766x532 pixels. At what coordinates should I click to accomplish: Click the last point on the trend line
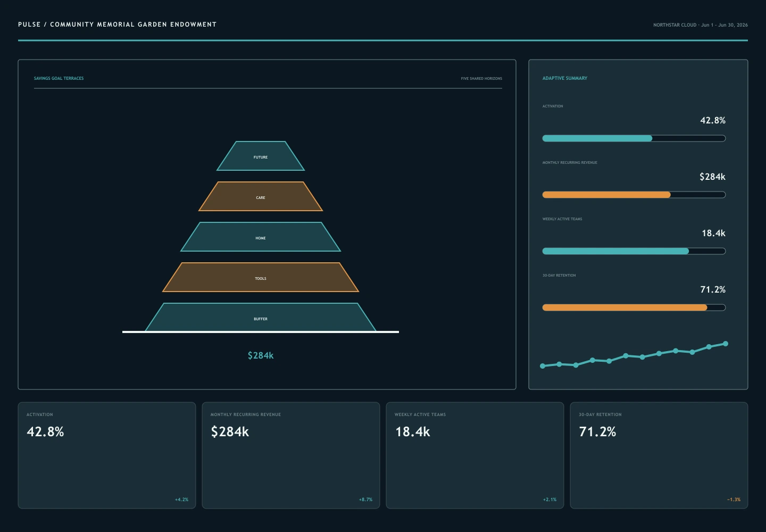(726, 344)
